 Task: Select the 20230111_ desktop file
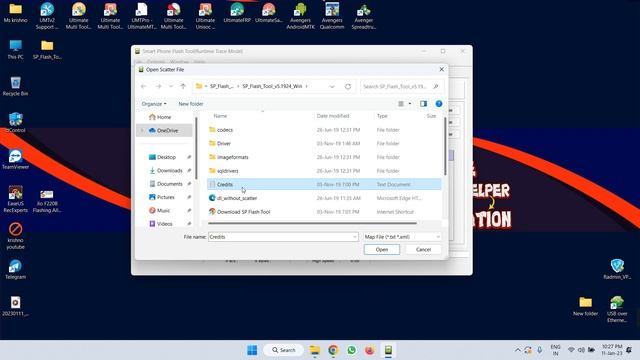[16, 306]
